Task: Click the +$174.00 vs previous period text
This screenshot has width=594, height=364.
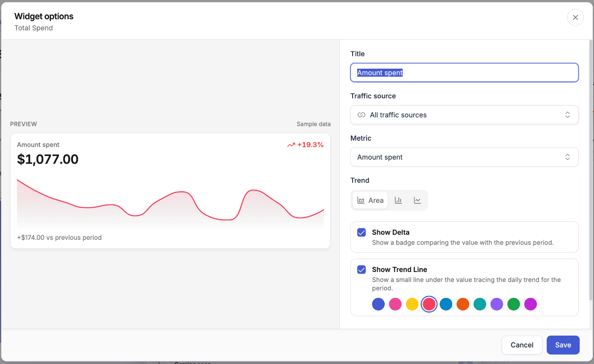Action: (59, 238)
